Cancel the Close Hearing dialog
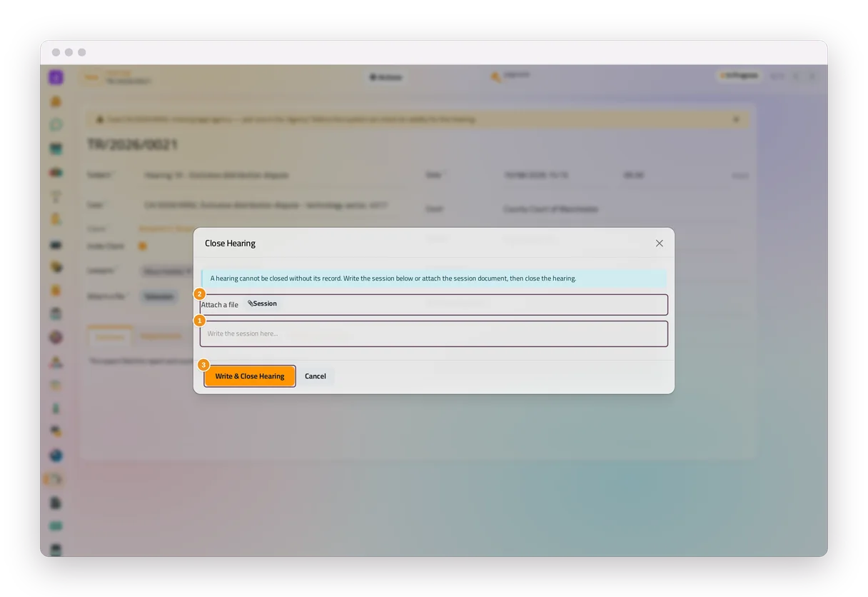Screen dimensions: 868x597 316,376
